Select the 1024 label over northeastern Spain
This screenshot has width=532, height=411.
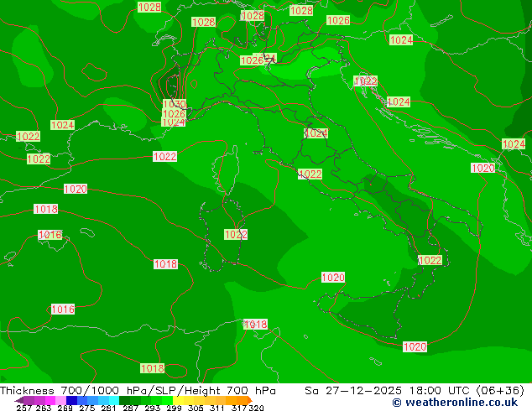[x=62, y=125]
